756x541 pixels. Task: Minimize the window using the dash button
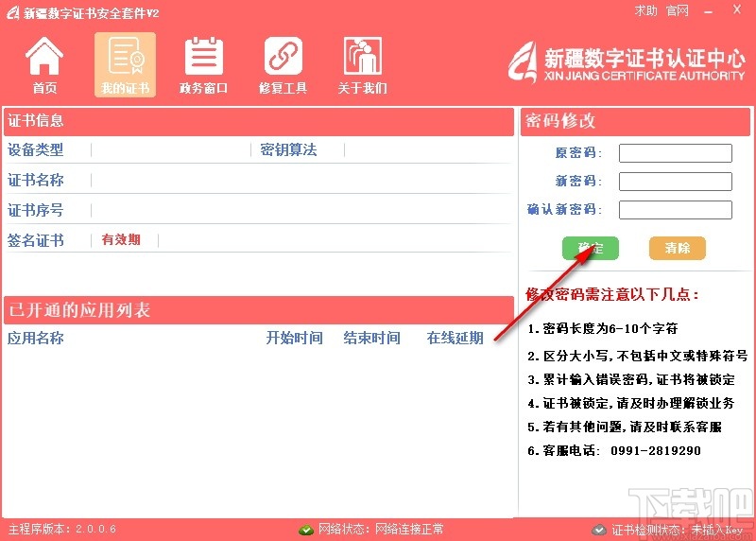coord(708,12)
